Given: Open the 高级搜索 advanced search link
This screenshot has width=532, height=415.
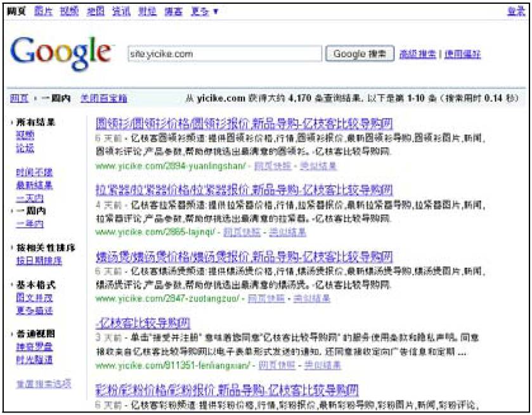Looking at the screenshot, I should coord(418,54).
